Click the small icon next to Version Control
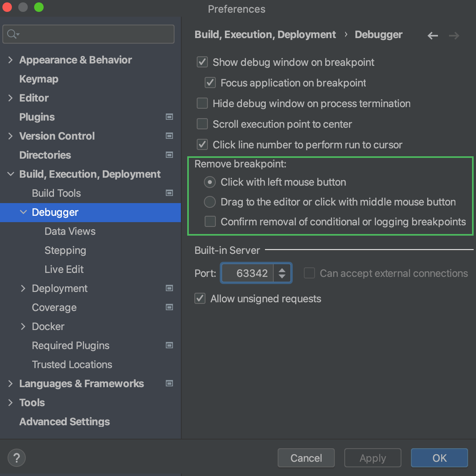The width and height of the screenshot is (476, 476). click(169, 136)
